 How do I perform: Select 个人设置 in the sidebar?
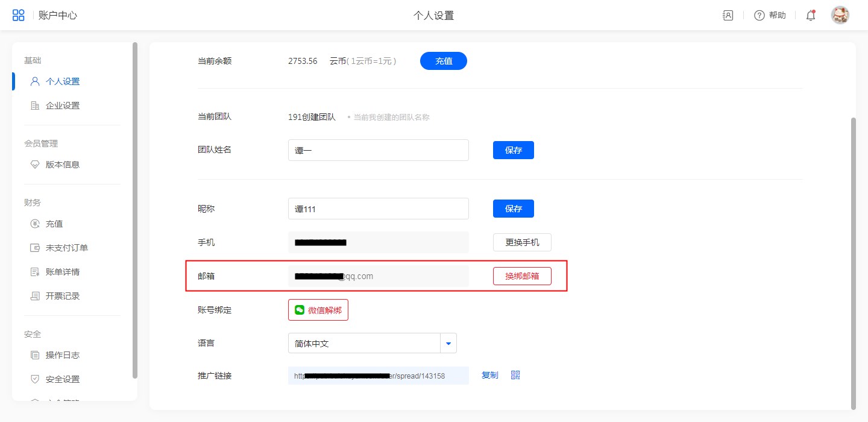[63, 81]
